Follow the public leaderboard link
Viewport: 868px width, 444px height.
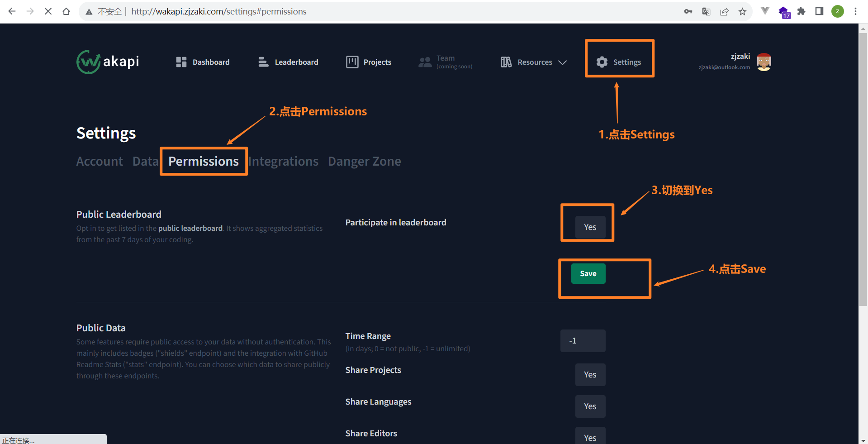(x=190, y=229)
